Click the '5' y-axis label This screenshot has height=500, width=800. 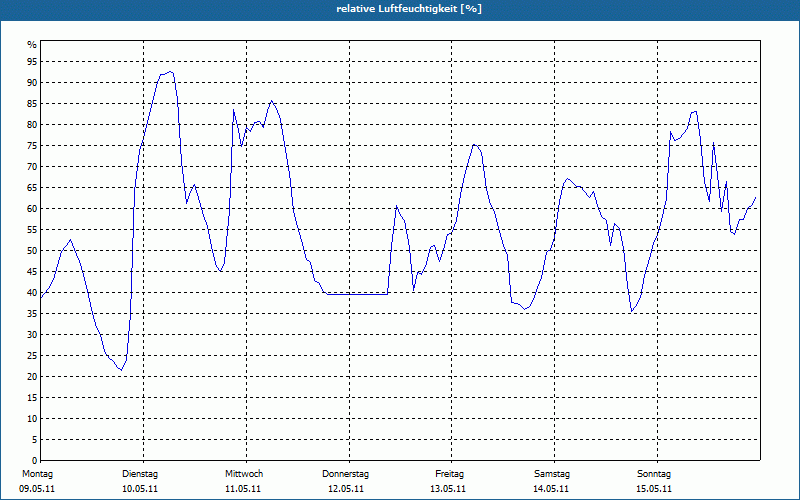(34, 440)
